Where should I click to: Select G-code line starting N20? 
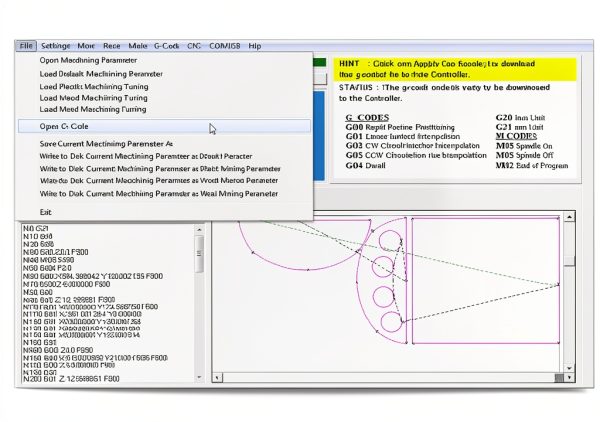(x=38, y=244)
